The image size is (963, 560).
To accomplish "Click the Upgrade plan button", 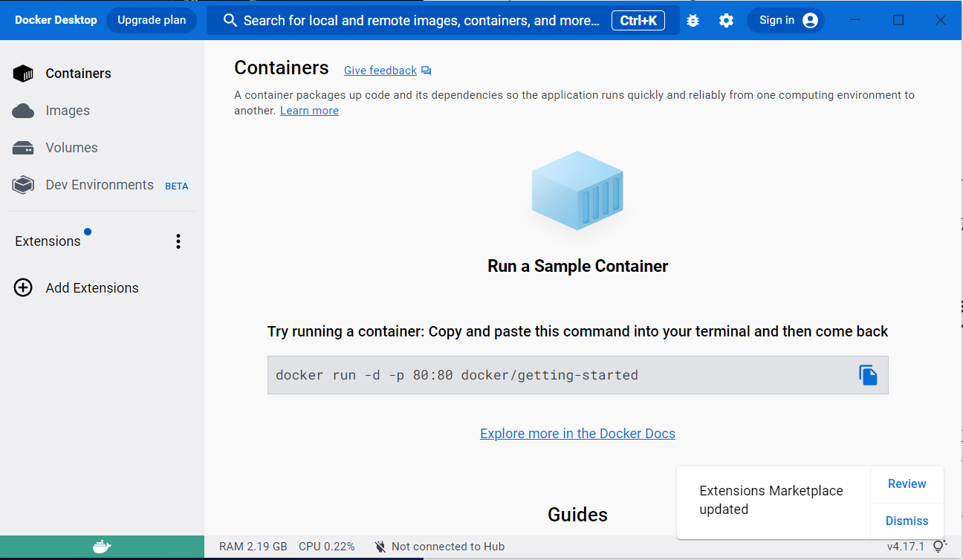I will pos(152,20).
